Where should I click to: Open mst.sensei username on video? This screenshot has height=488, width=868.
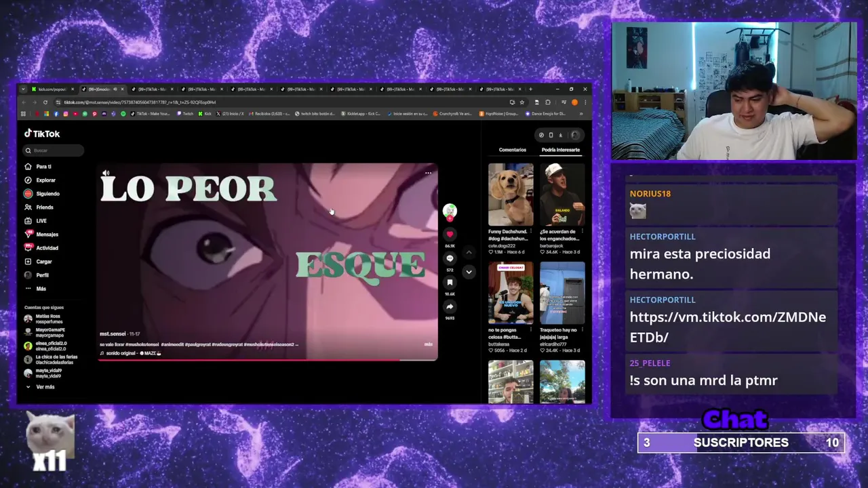point(113,334)
